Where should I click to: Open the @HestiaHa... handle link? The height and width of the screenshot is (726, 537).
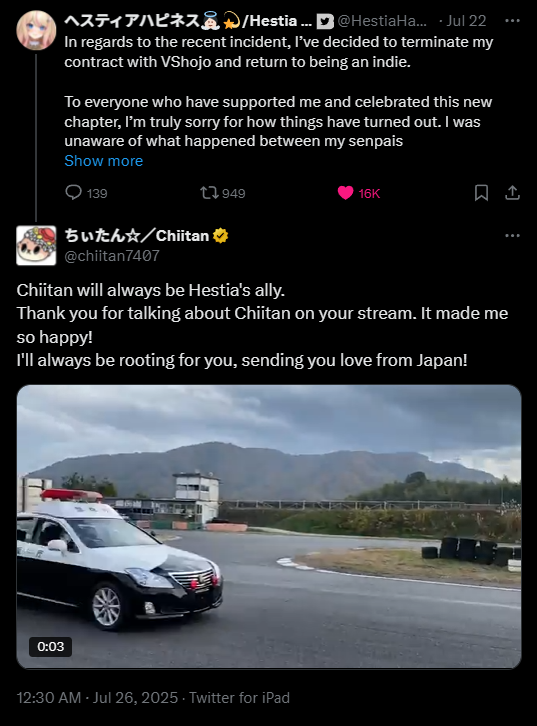pyautogui.click(x=382, y=21)
